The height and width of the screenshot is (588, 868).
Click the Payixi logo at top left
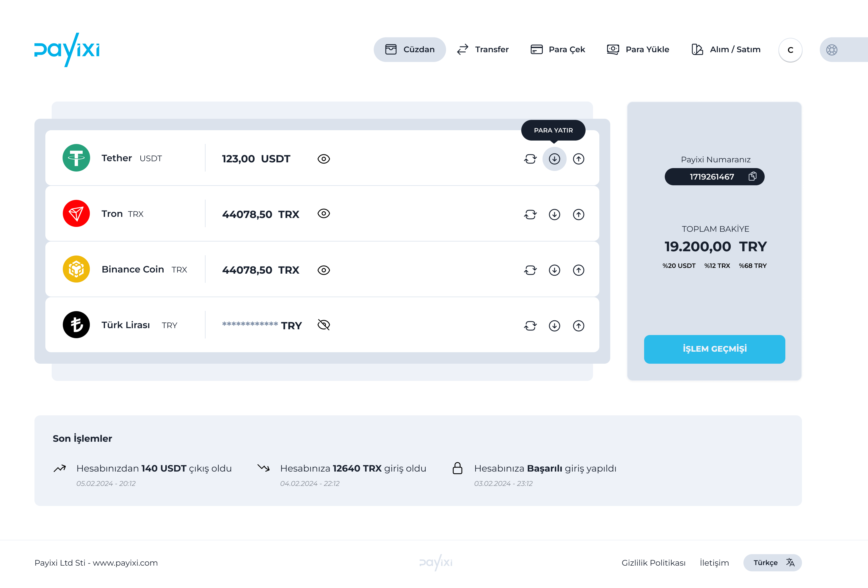click(67, 50)
